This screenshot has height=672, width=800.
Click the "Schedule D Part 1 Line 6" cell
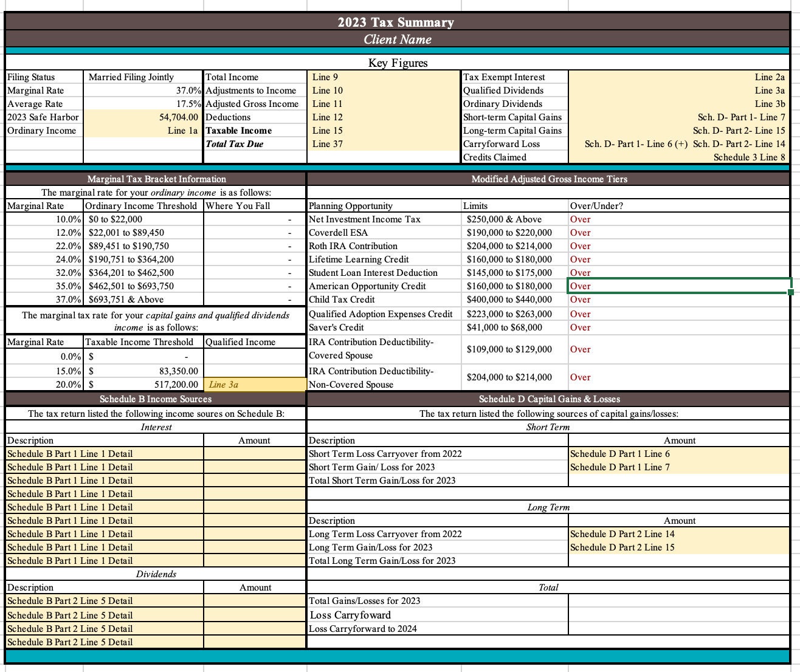point(679,454)
